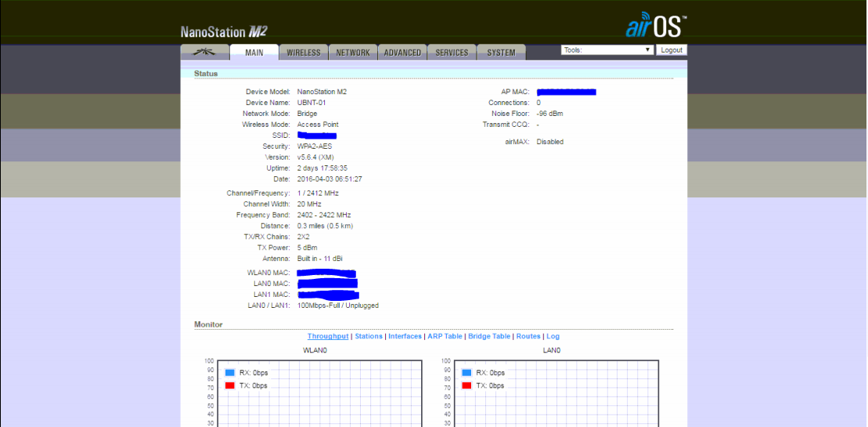Switch to the MAIN tab

pyautogui.click(x=254, y=52)
